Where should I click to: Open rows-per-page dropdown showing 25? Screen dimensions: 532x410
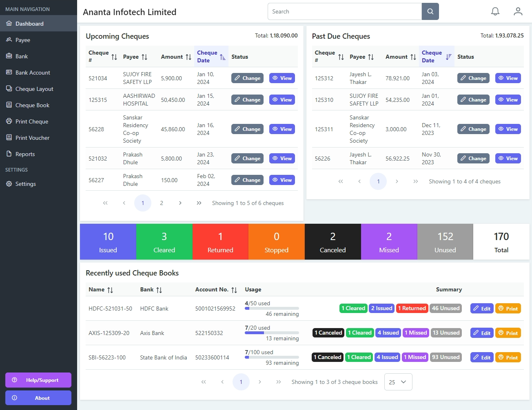pyautogui.click(x=398, y=382)
